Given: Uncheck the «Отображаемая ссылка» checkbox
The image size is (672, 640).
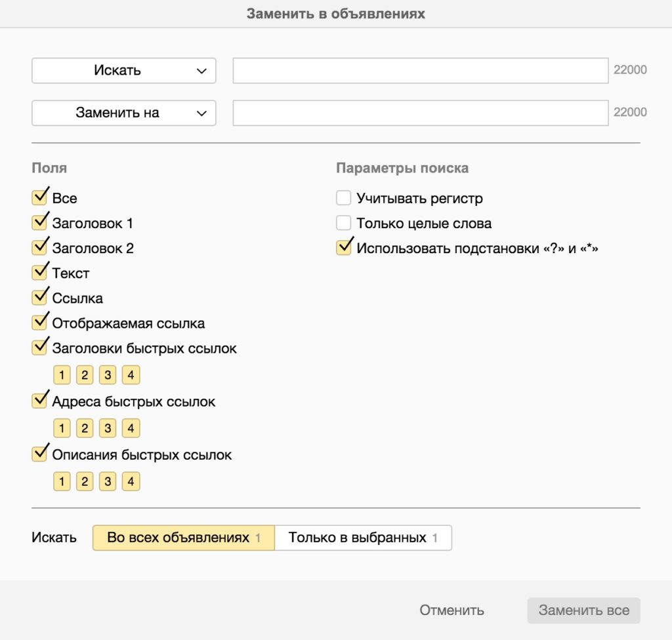Looking at the screenshot, I should click(x=39, y=323).
